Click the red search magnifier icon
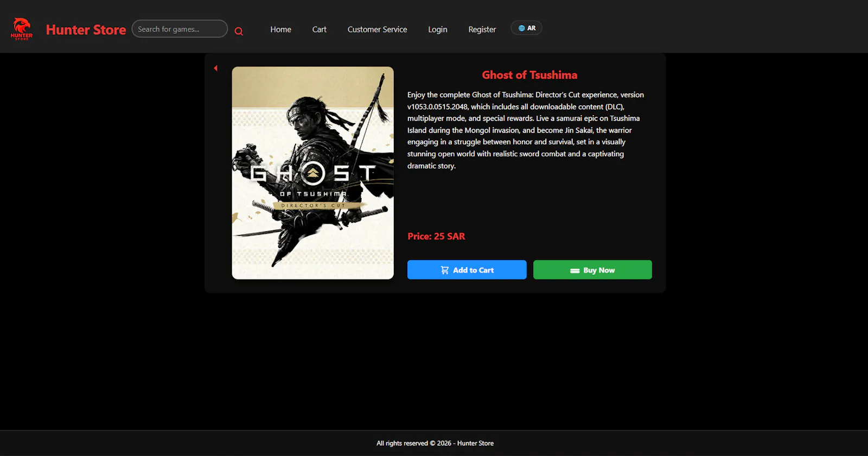 coord(239,31)
